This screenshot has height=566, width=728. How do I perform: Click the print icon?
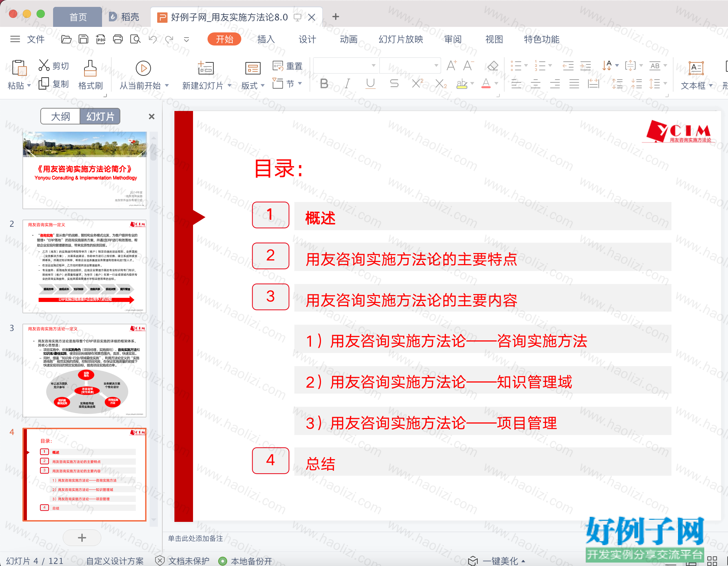(x=118, y=39)
